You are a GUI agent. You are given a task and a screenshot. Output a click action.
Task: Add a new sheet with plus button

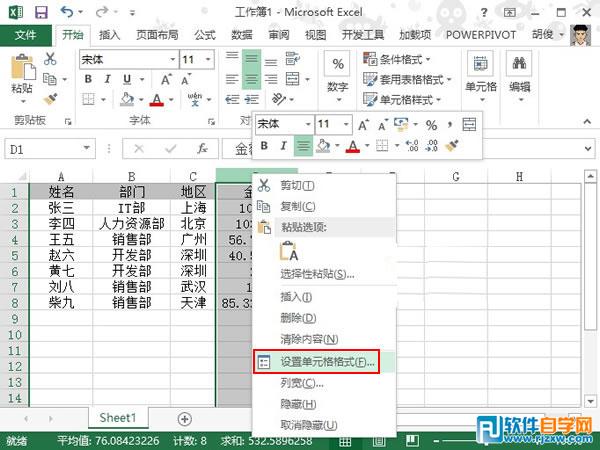[184, 417]
